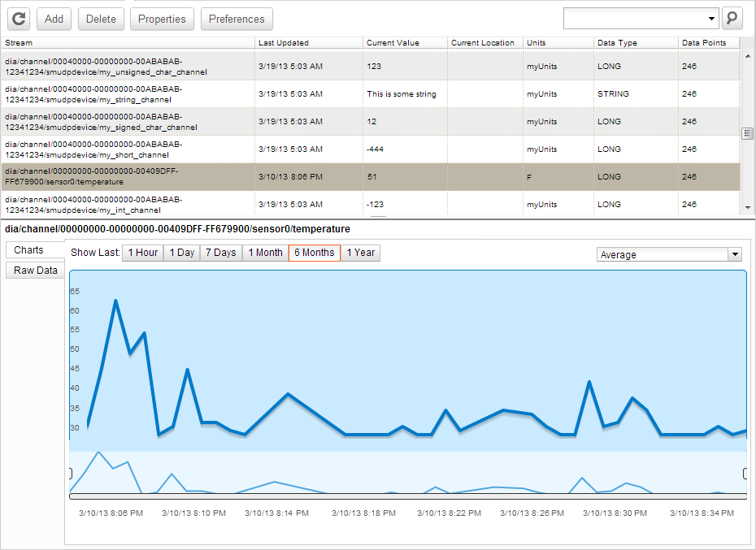
Task: Set range to 1 Year
Action: 360,253
